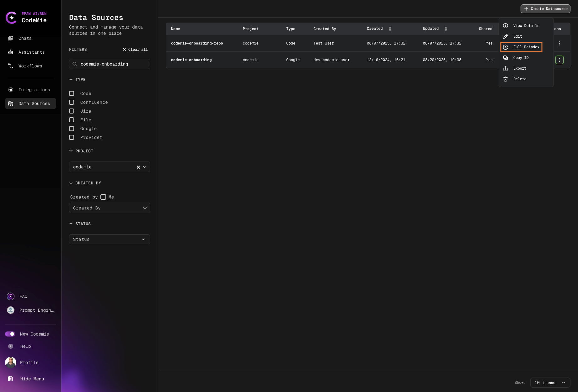Click the CodeMie logo icon
Screen dimensions: 578x392
pos(12,18)
